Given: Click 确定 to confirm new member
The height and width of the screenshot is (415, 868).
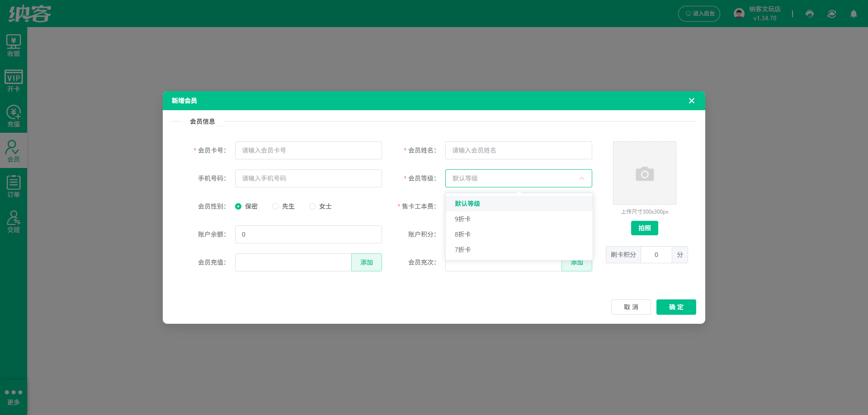Looking at the screenshot, I should click(x=676, y=307).
